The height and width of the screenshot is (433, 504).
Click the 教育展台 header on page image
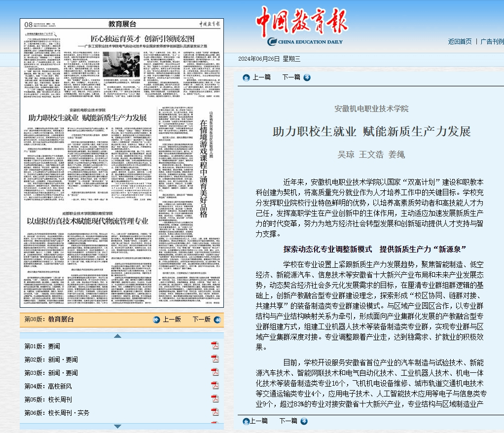(x=122, y=24)
